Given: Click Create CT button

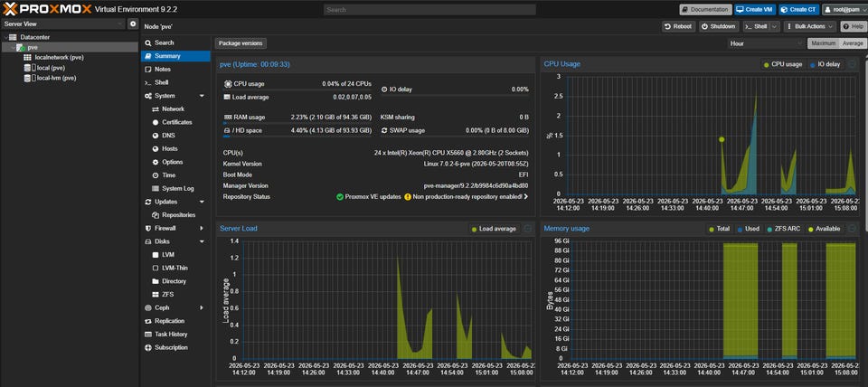Looking at the screenshot, I should coord(798,9).
